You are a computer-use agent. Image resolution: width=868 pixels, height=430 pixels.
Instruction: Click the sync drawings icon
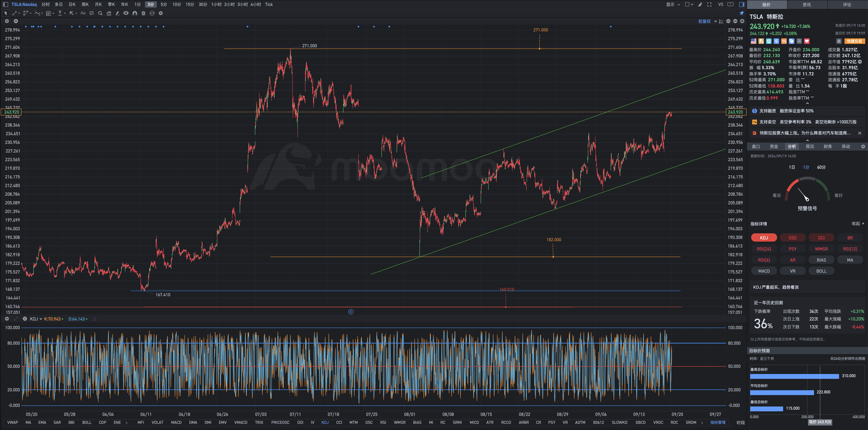(152, 13)
